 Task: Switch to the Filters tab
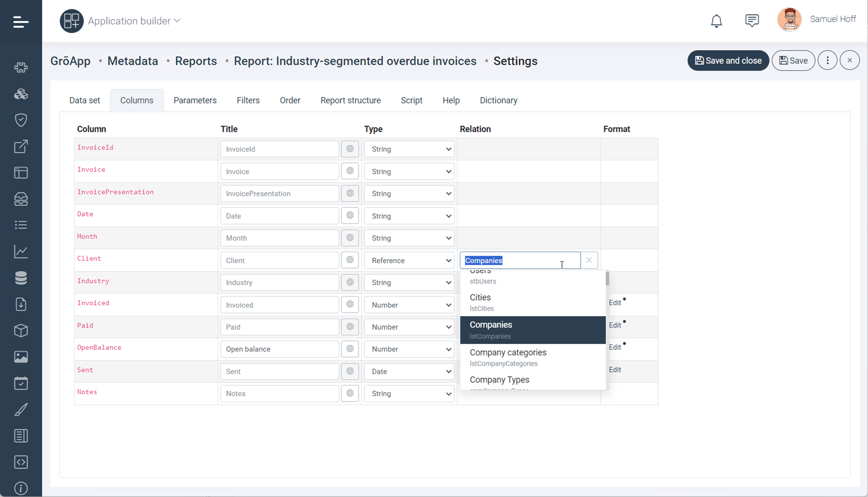point(248,100)
